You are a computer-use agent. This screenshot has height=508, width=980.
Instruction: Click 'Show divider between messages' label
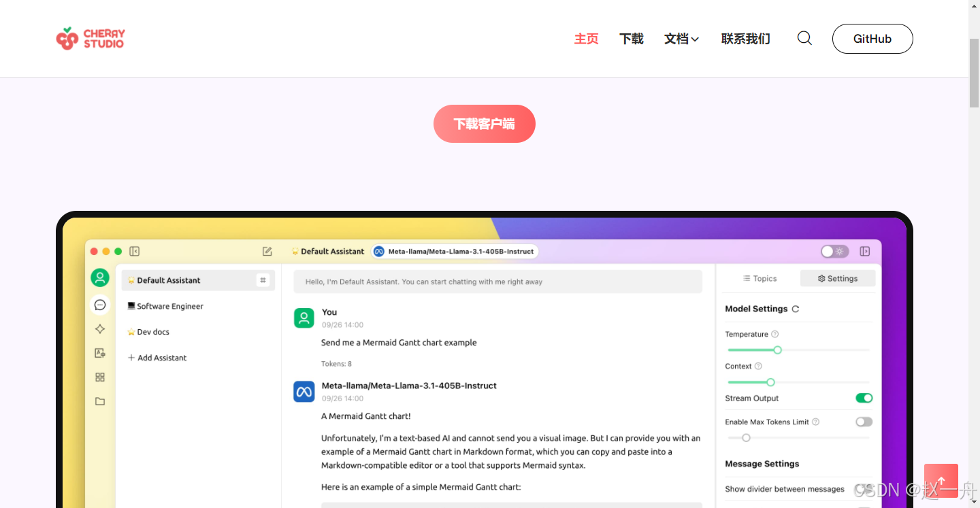(785, 489)
